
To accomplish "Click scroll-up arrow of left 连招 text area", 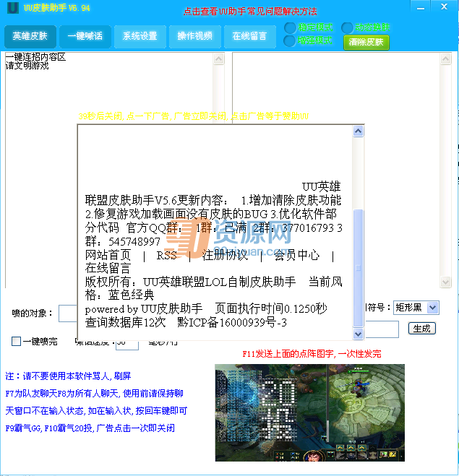I will (219, 59).
